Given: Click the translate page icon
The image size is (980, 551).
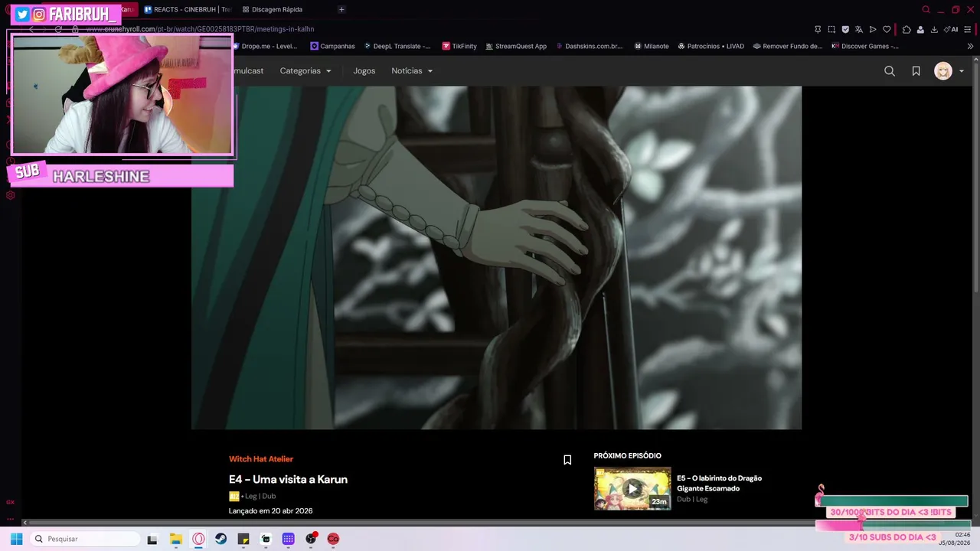Looking at the screenshot, I should (859, 29).
